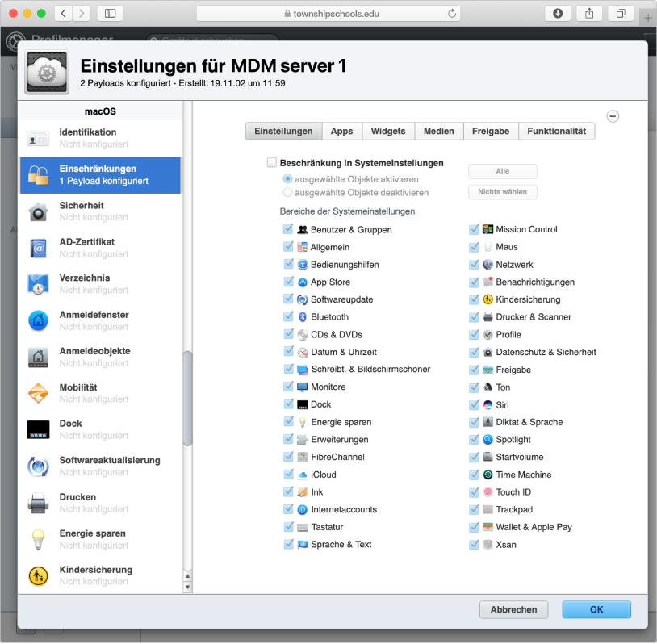Open the Kindersicherung yellow sidebar icon
The image size is (657, 644).
38,575
